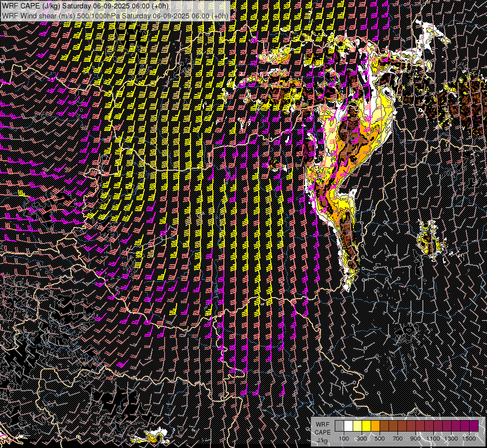Pick the purple swatch above 1500 J/kg

click(474, 426)
